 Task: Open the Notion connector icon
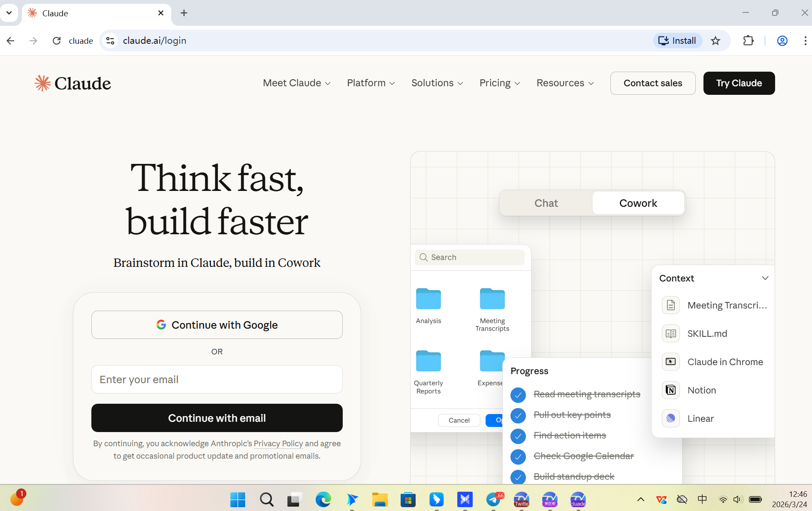[x=671, y=390]
